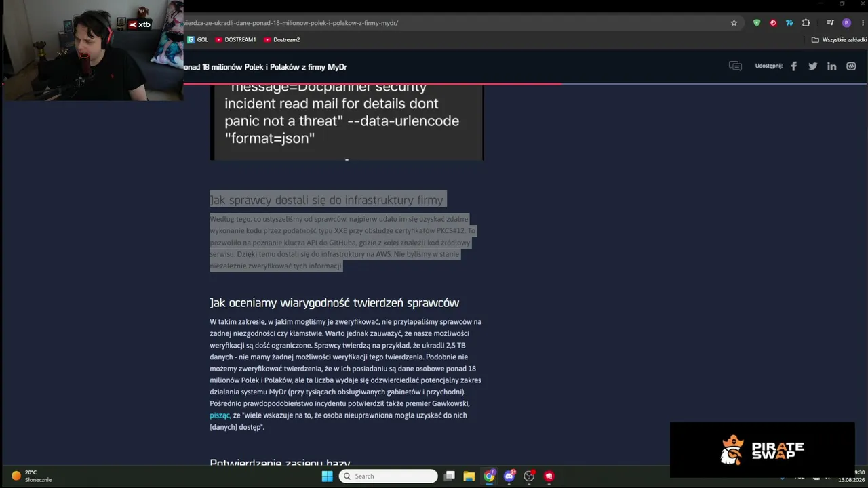Click the heading "Jak sprawcy dostali się do infrastruktury firmy"
This screenshot has width=868, height=488.
coord(326,200)
